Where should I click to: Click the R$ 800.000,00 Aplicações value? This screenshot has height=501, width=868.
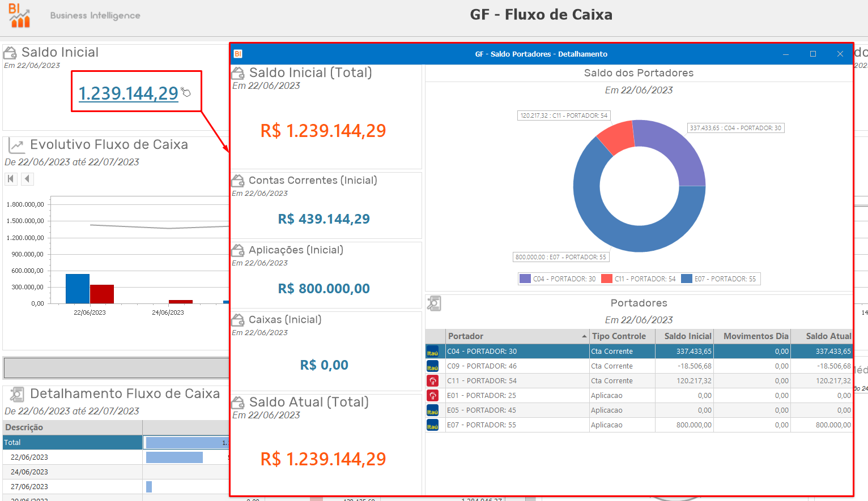324,289
